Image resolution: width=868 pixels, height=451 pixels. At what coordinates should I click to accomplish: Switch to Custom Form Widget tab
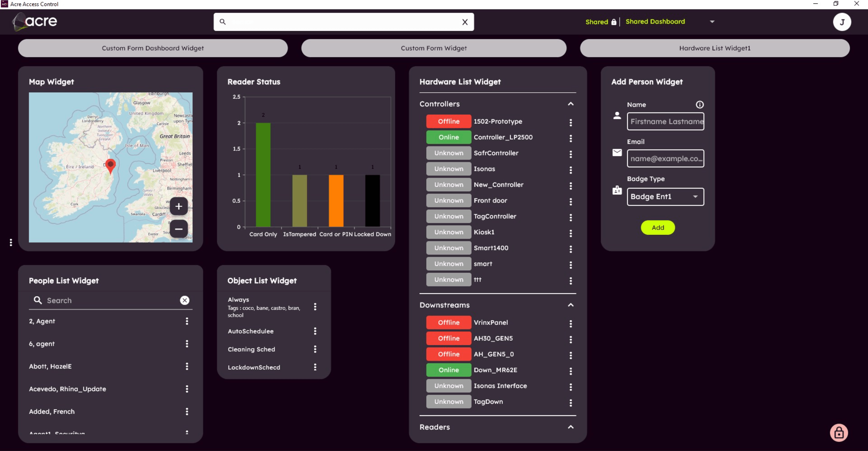434,48
